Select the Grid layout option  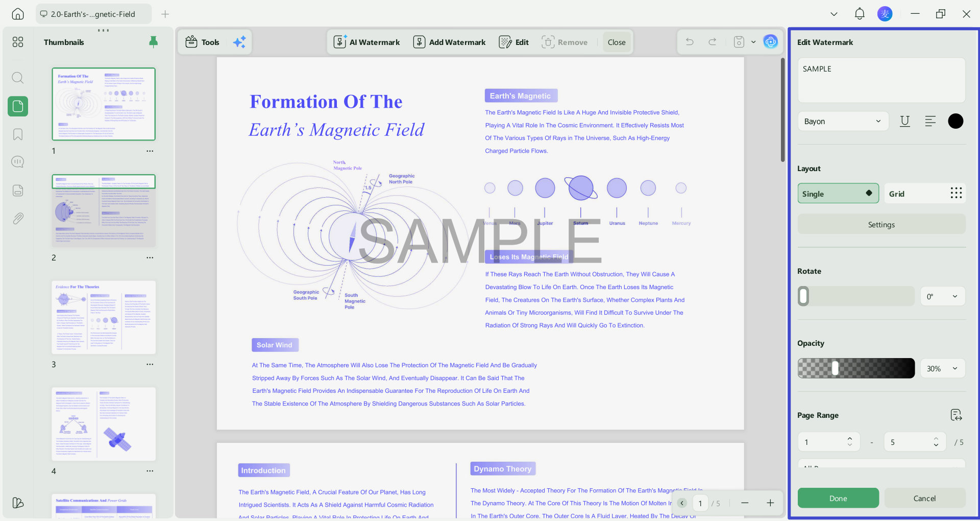[925, 194]
